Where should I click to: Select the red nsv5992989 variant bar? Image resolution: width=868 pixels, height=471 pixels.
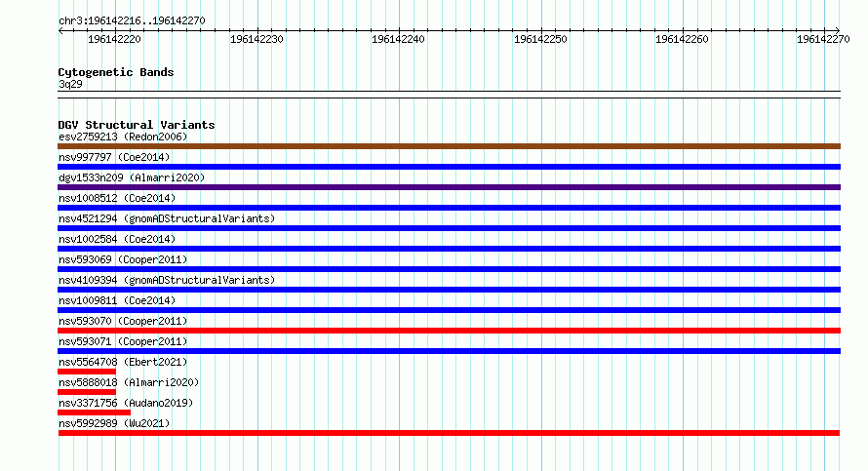click(449, 433)
